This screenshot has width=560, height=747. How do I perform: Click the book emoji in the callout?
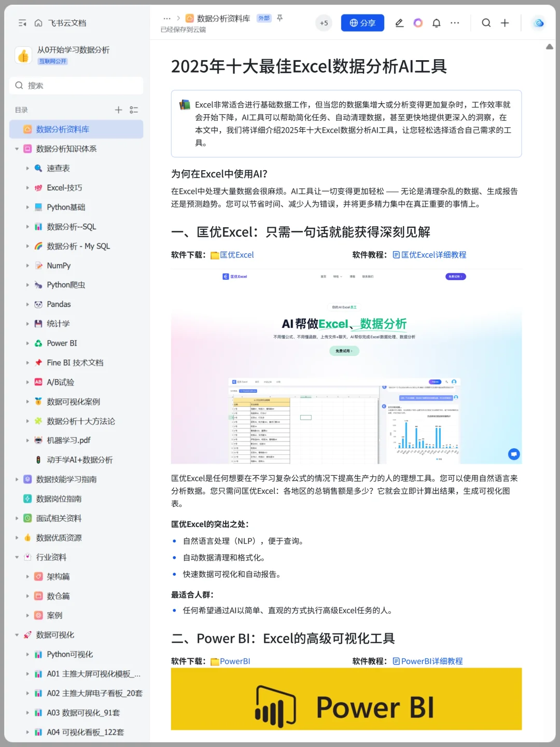185,105
